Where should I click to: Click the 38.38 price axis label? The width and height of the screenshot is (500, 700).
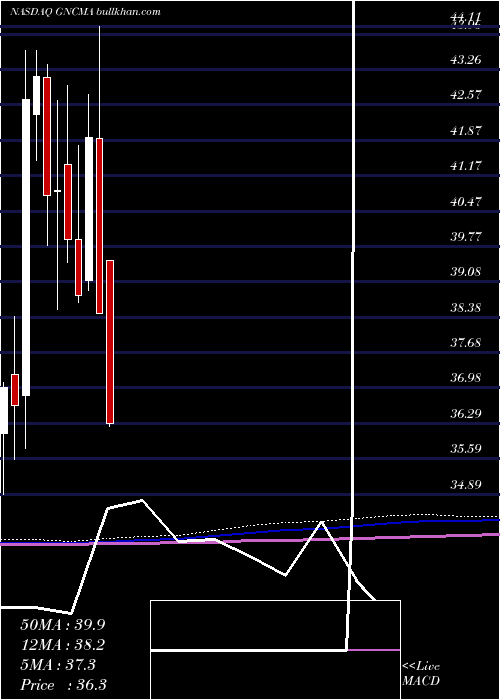(466, 308)
